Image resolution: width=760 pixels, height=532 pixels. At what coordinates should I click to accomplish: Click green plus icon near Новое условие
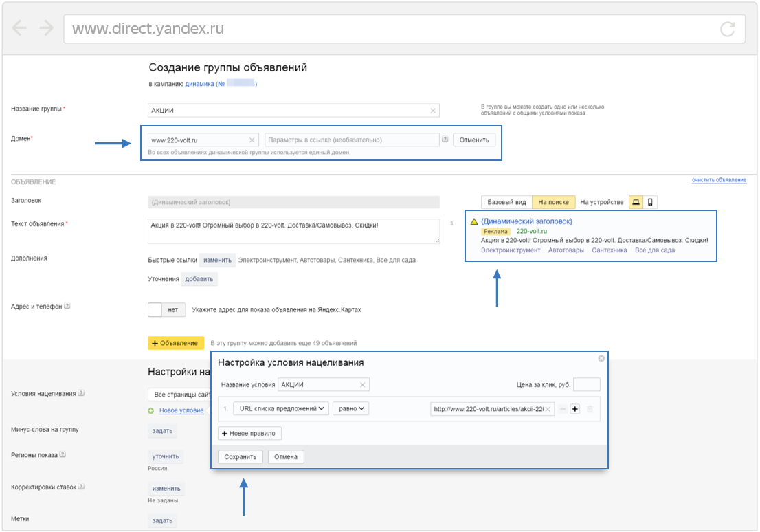pos(150,411)
